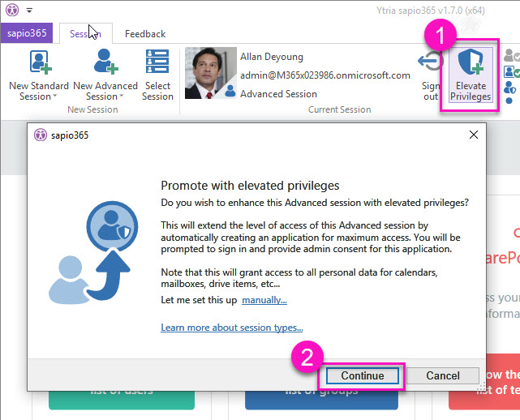Close the sapio365 dialog with X

point(474,135)
